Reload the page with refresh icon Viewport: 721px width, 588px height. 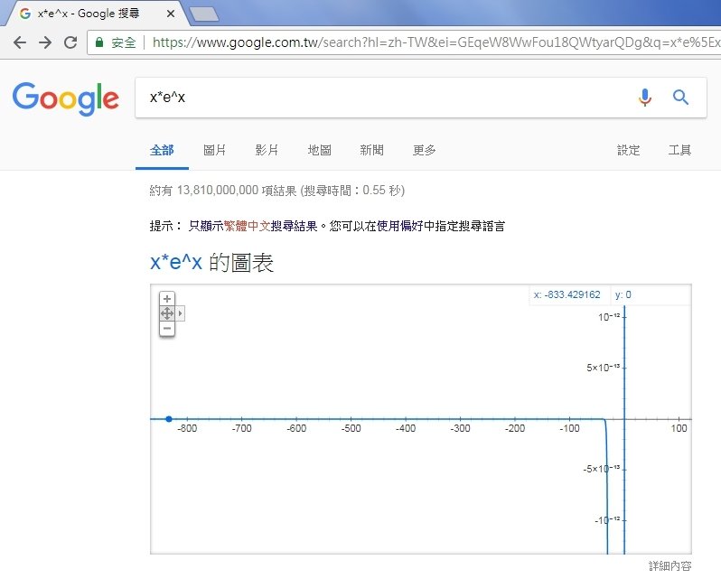point(70,42)
